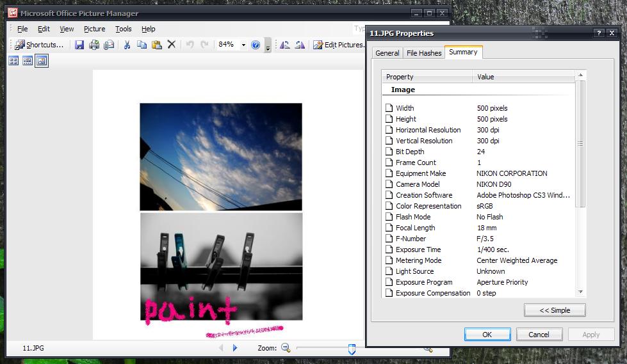This screenshot has width=627, height=364.
Task: Switch to the File Hashes tab
Action: point(424,52)
